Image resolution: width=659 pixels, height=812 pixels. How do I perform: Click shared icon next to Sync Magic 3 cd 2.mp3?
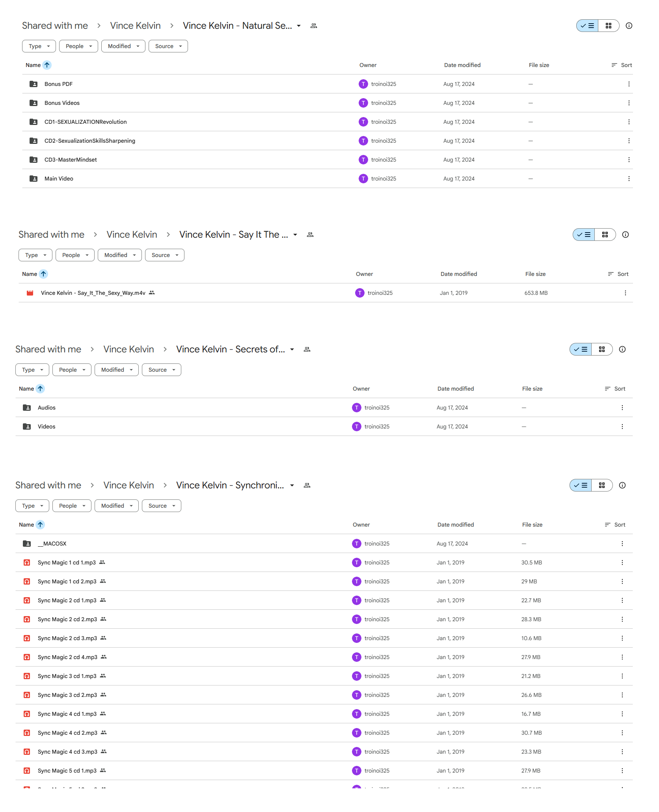[103, 695]
